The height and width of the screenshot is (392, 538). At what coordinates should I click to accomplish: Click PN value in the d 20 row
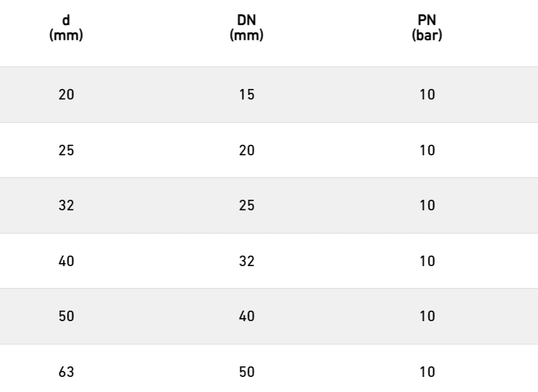click(427, 95)
